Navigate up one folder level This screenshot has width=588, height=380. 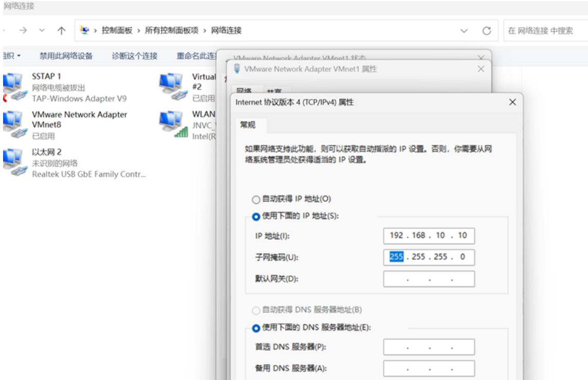pyautogui.click(x=61, y=30)
